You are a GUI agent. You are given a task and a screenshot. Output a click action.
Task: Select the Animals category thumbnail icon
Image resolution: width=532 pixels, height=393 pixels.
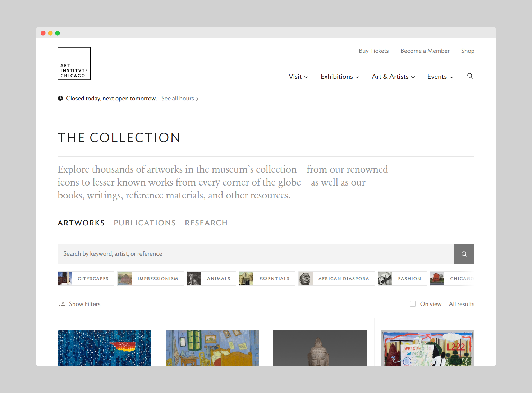click(194, 279)
